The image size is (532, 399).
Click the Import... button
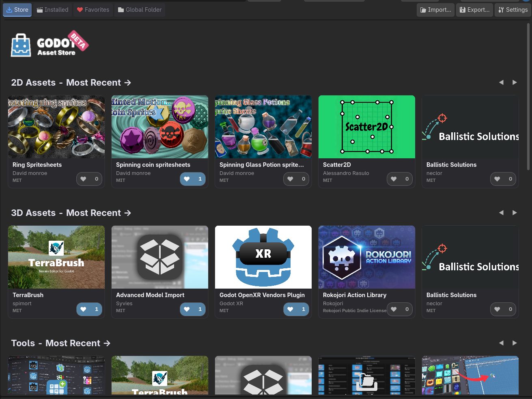(435, 10)
